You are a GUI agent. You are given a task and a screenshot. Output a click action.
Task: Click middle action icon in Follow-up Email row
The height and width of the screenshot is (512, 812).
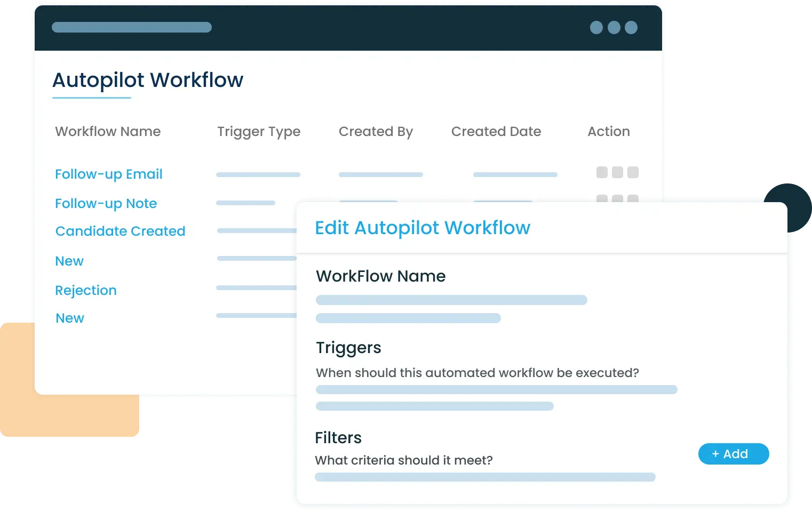coord(617,172)
